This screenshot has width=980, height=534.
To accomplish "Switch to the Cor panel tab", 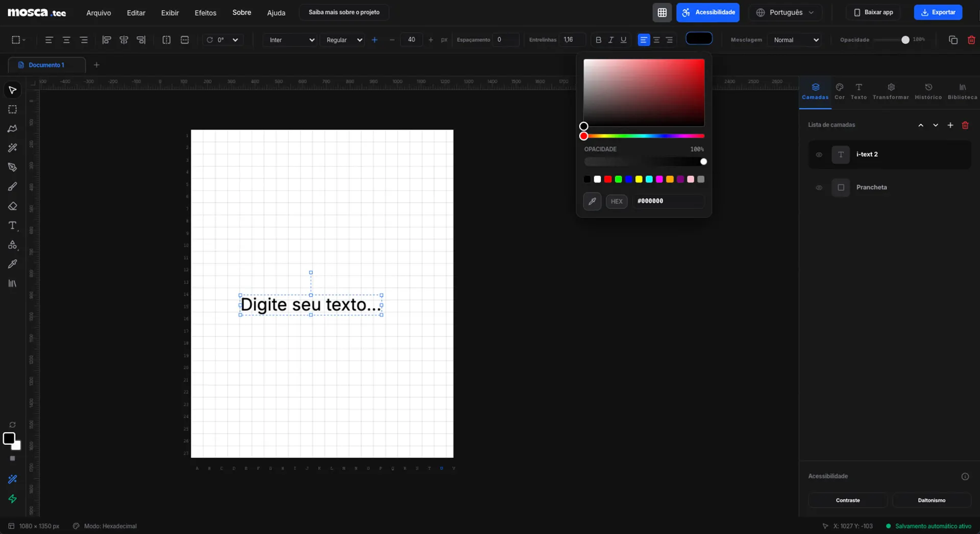I will [840, 91].
